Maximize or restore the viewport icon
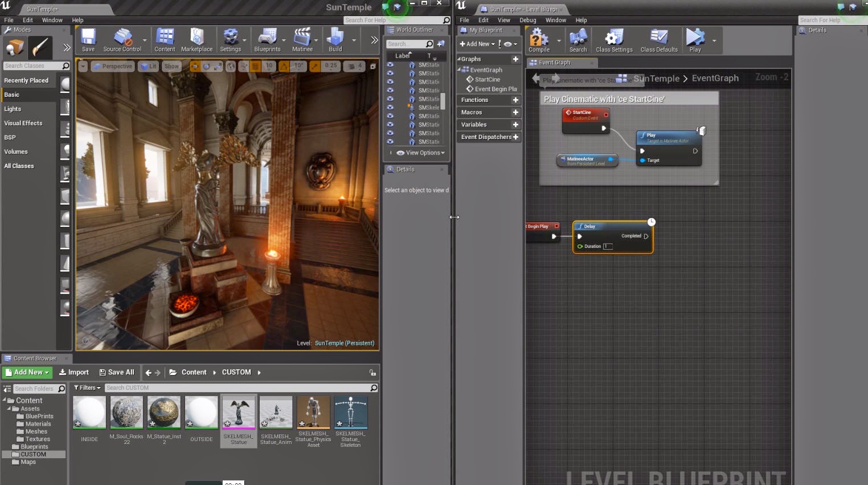Screen dimensions: 868x485 (373, 67)
